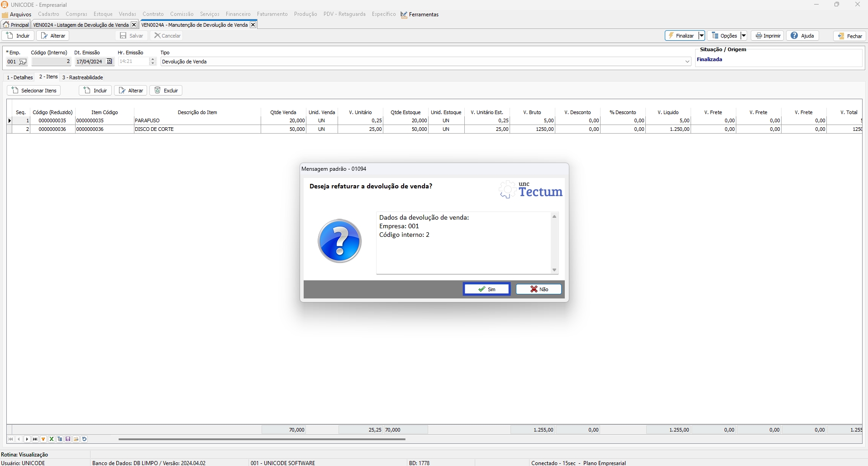
Task: Decline with the Não button
Action: click(x=539, y=289)
